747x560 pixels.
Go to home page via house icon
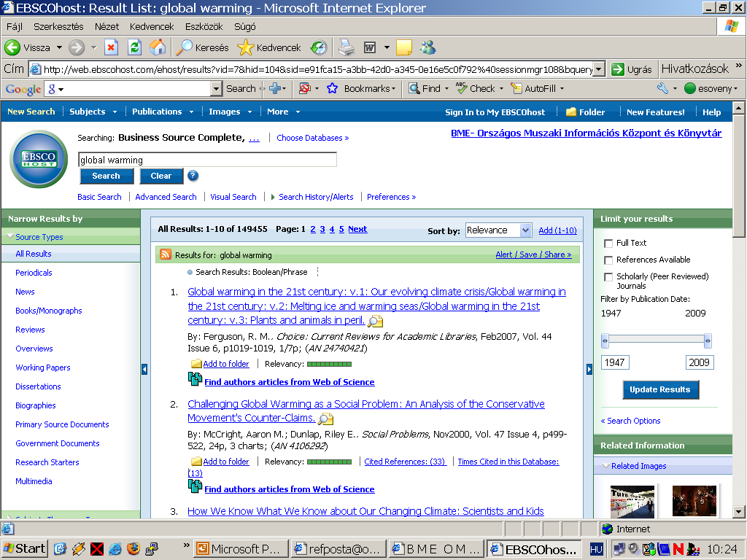(x=158, y=47)
